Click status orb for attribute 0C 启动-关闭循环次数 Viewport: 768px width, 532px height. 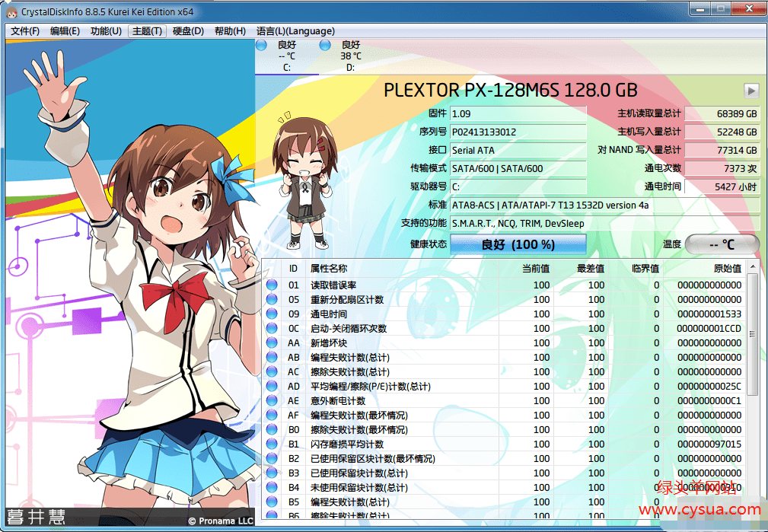tap(272, 328)
